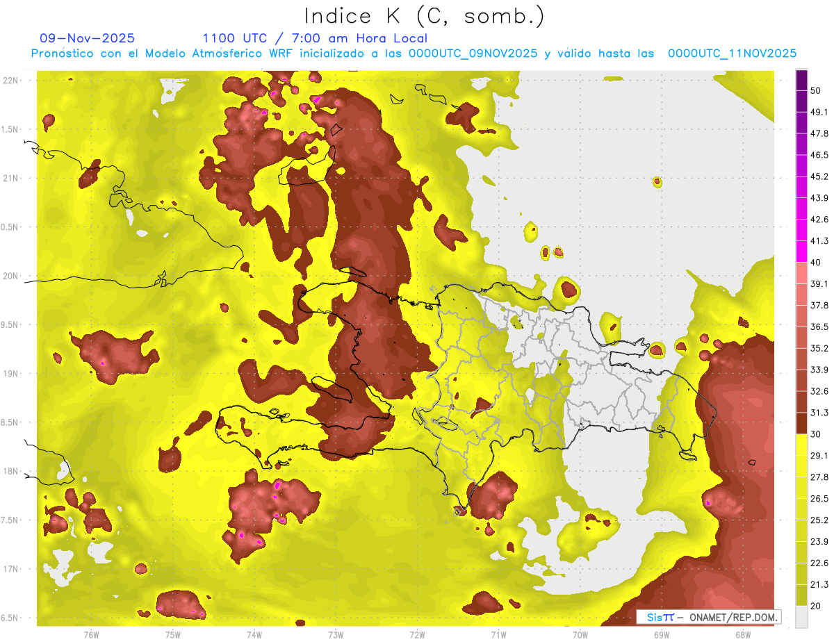Click the longitude label '76W'
This screenshot has width=834, height=644.
coord(91,635)
